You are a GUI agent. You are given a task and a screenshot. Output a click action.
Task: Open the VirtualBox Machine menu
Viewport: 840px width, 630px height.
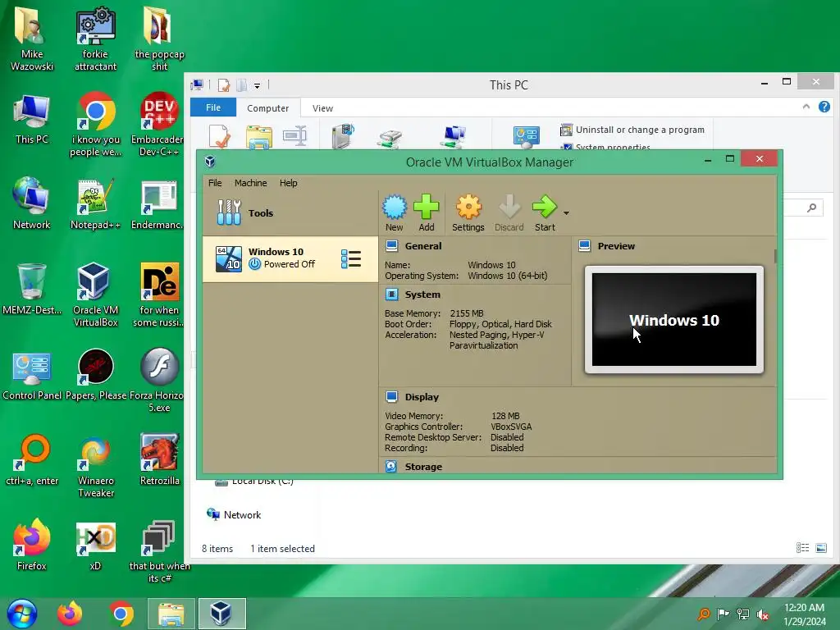pos(251,183)
